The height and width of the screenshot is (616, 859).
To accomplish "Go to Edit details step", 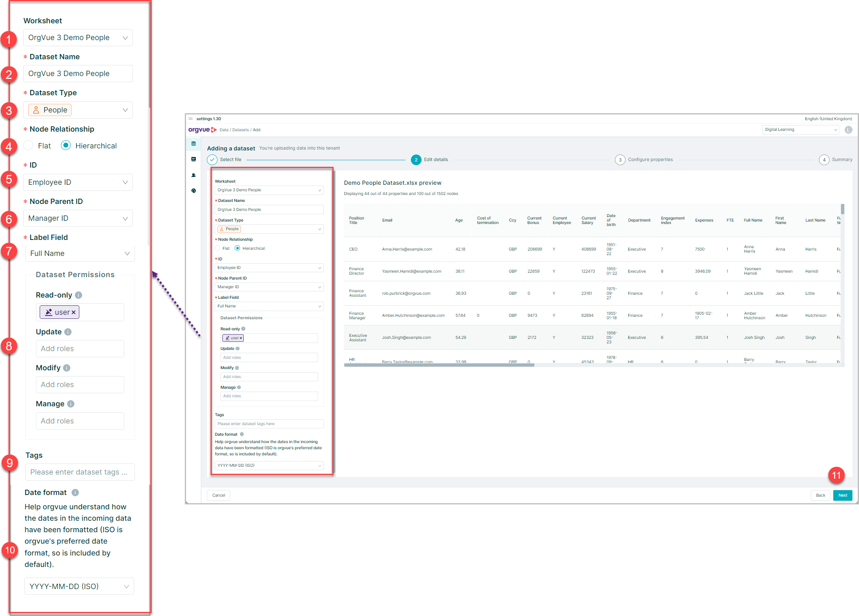I will 429,159.
